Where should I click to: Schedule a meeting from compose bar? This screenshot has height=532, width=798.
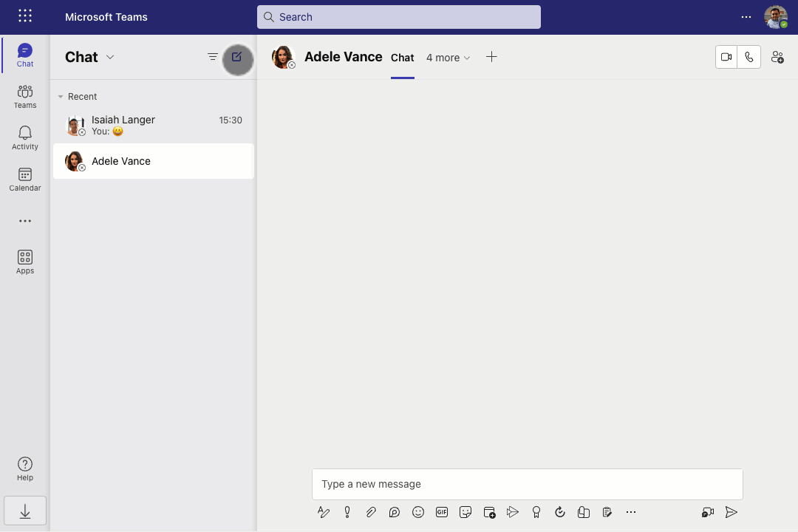click(489, 512)
